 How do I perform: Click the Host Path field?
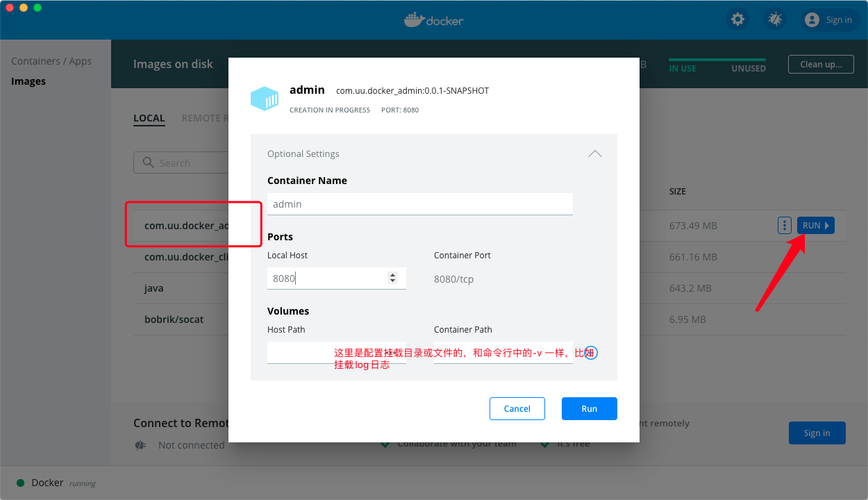tap(337, 352)
